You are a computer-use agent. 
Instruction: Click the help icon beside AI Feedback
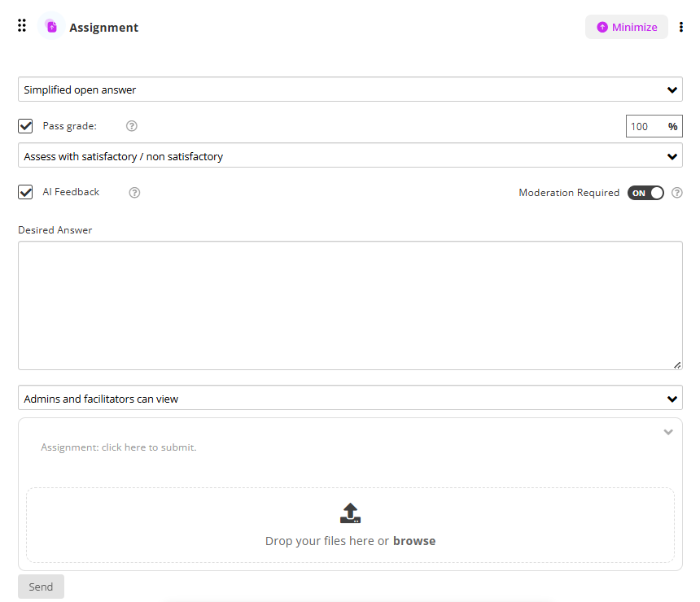(x=135, y=193)
